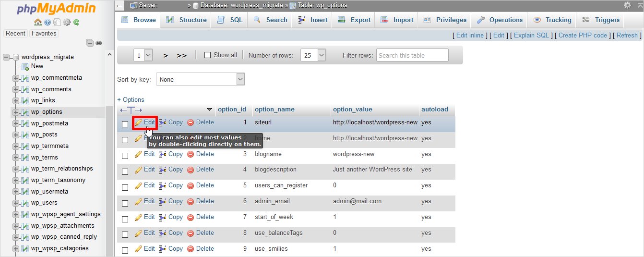Switch to the Structure tab

[187, 20]
